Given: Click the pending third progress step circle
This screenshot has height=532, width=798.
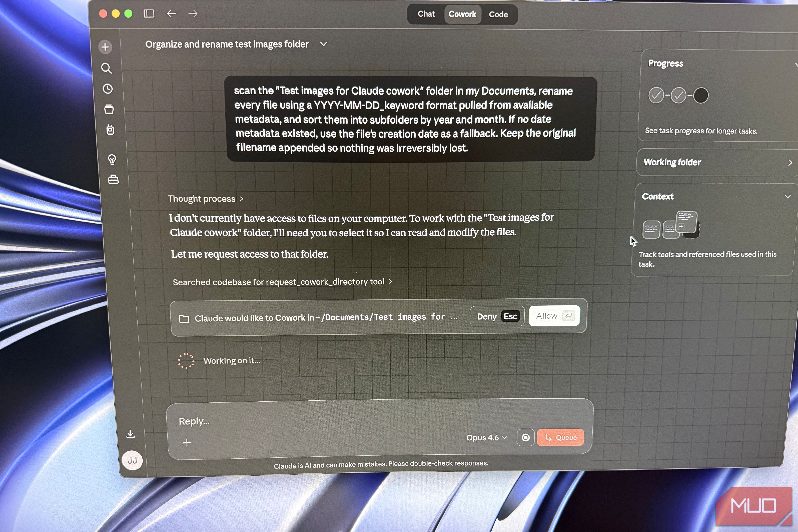Looking at the screenshot, I should [701, 95].
